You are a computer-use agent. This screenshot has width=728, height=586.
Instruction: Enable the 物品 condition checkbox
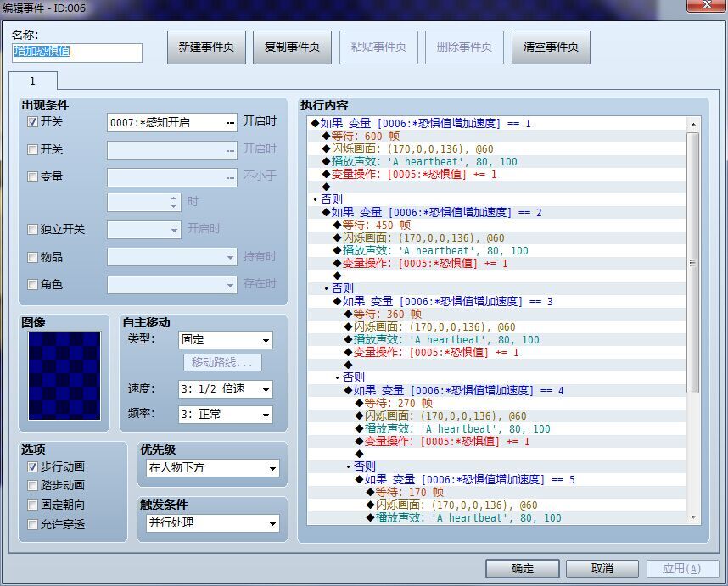32,257
